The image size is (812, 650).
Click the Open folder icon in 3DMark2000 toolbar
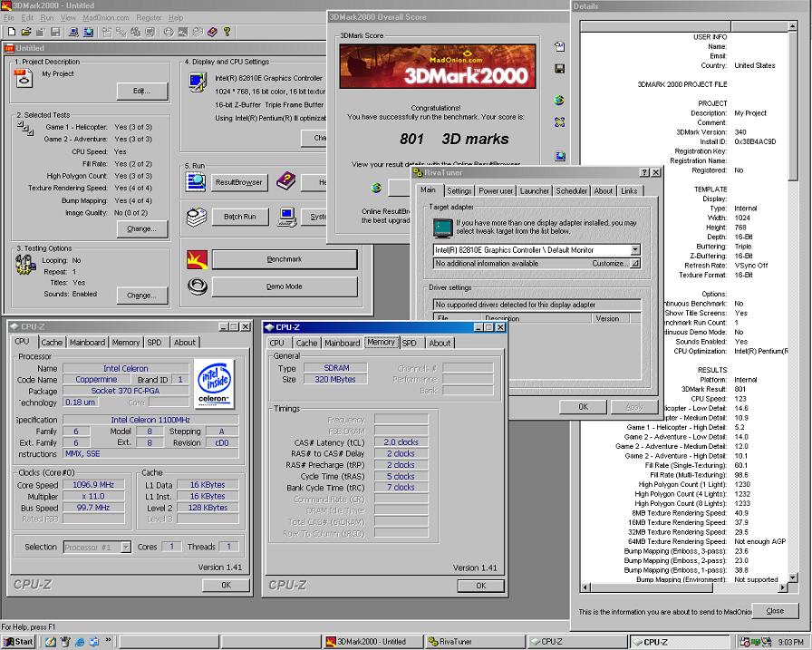point(26,32)
